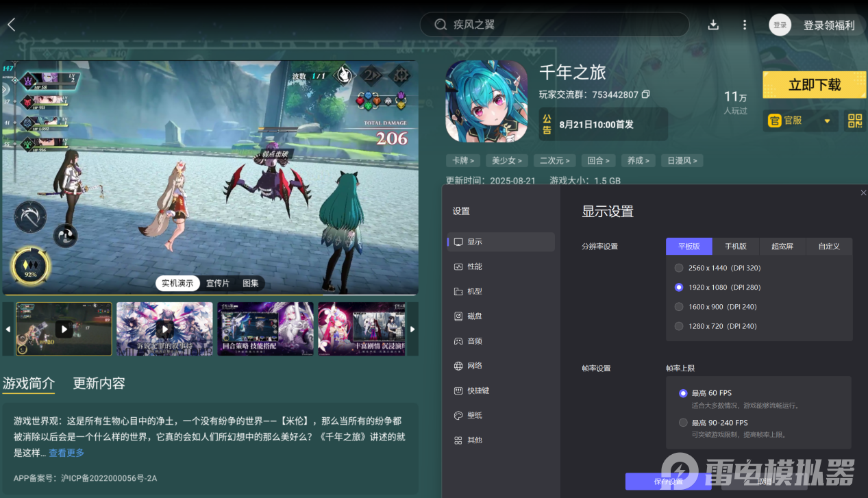Image resolution: width=868 pixels, height=498 pixels.
Task: Click 查看更多 to expand description
Action: 66,453
